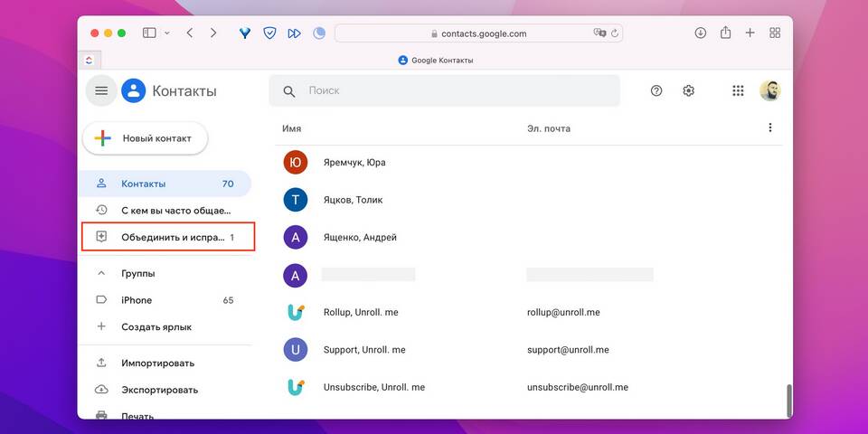Click the T avatar of Яцков
This screenshot has width=868, height=434.
click(295, 200)
